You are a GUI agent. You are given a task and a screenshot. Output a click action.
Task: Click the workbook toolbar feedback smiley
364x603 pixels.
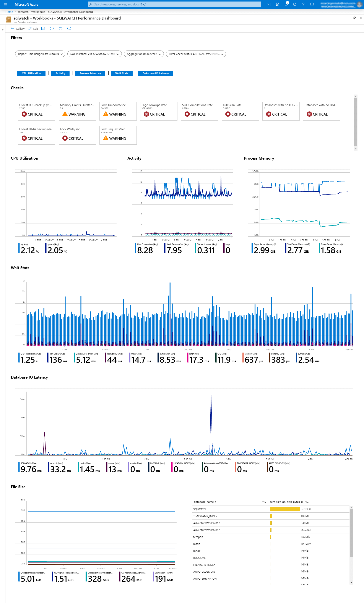point(69,28)
